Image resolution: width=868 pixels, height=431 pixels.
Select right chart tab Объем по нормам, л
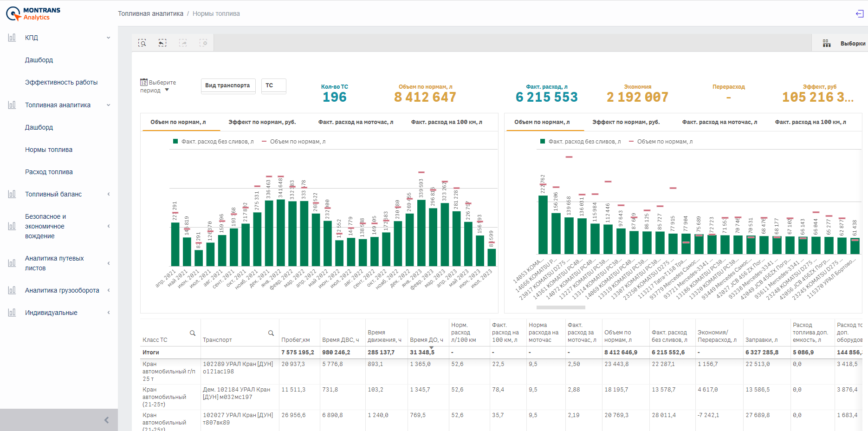coord(542,122)
